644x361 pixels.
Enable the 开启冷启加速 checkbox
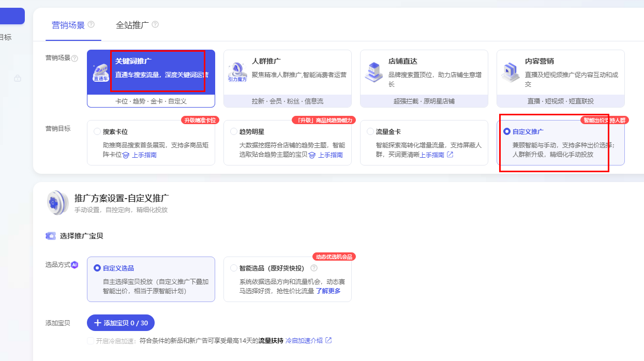click(91, 341)
